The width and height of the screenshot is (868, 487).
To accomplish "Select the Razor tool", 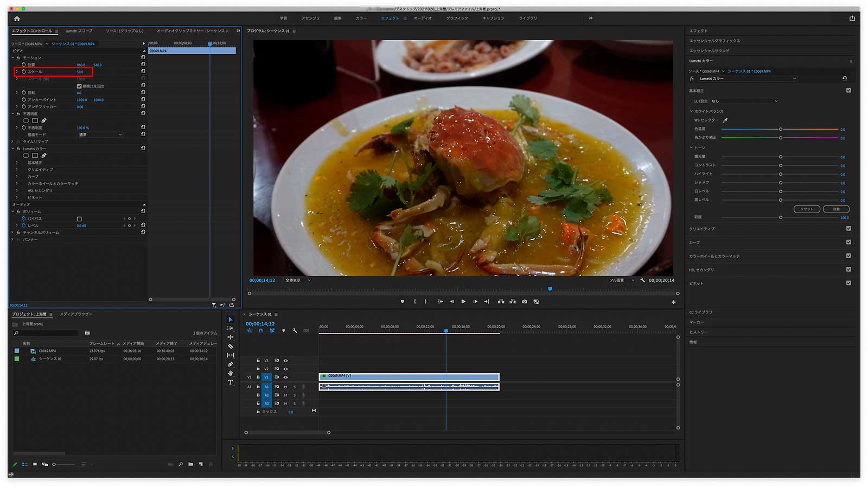I will (231, 346).
